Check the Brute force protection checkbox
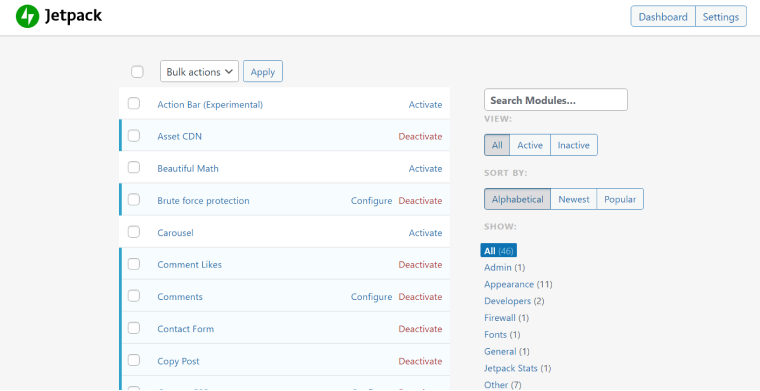Screen dimensions: 760x391 pos(134,200)
